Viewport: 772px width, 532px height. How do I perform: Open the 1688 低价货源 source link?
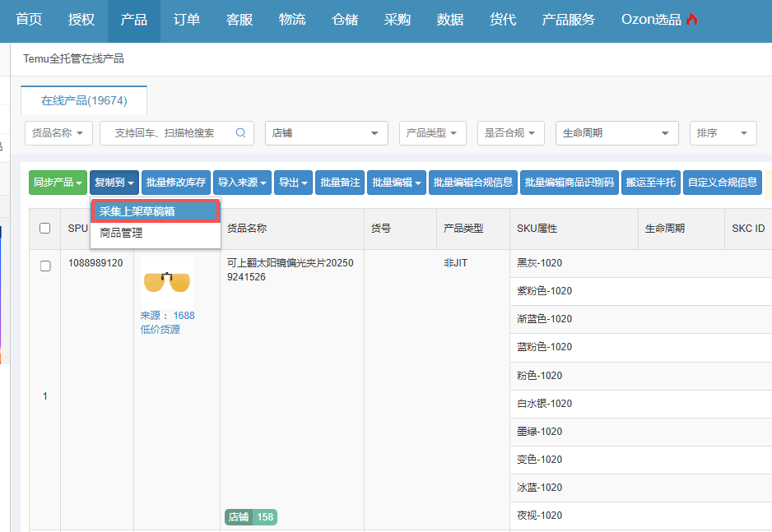click(x=167, y=322)
